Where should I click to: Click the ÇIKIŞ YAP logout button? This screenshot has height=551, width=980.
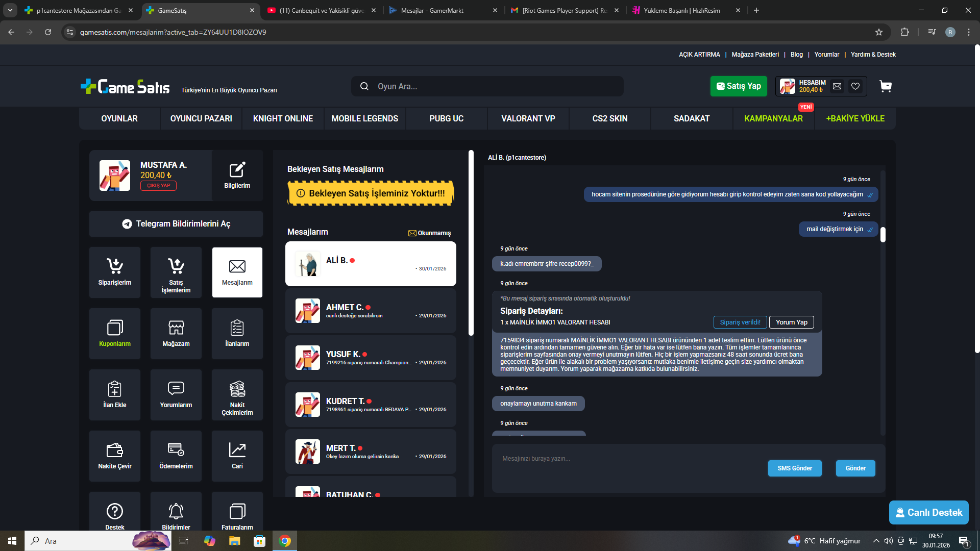[x=159, y=186]
